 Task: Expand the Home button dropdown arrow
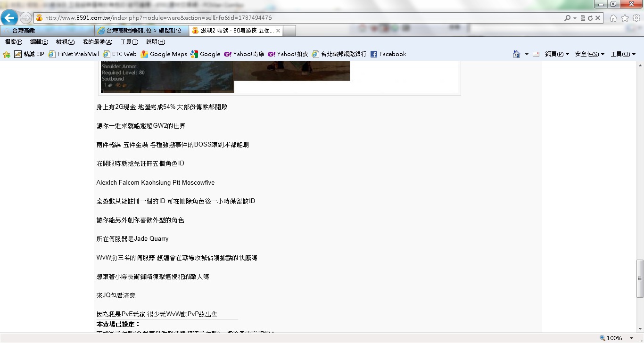coord(527,54)
